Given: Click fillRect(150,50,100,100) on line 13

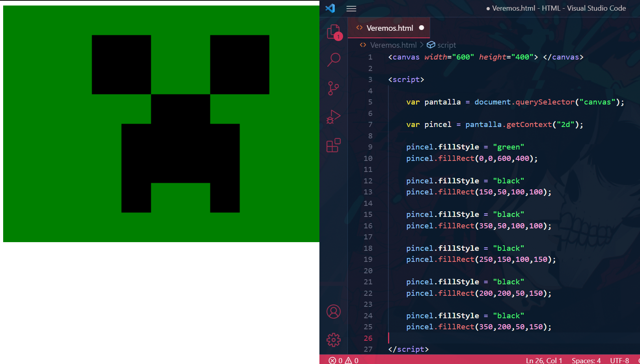Looking at the screenshot, I should (493, 192).
